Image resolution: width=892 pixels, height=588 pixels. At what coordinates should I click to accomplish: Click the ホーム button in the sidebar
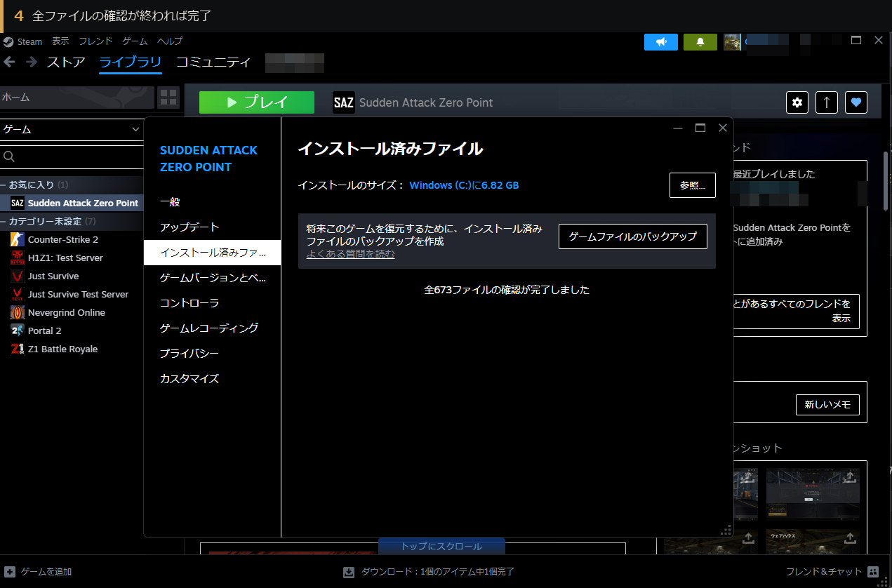coord(77,98)
